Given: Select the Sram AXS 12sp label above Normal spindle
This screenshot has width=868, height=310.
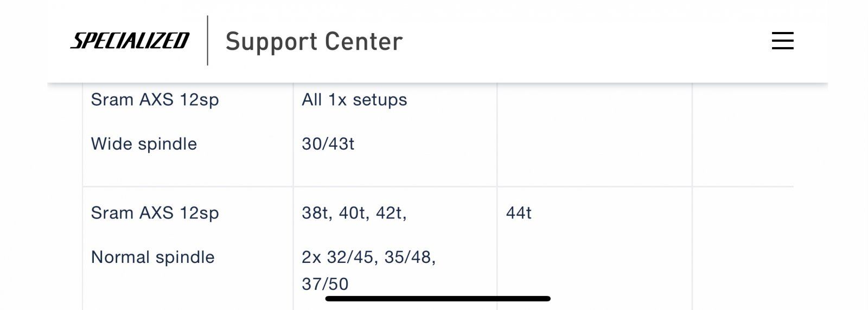Looking at the screenshot, I should pyautogui.click(x=155, y=213).
